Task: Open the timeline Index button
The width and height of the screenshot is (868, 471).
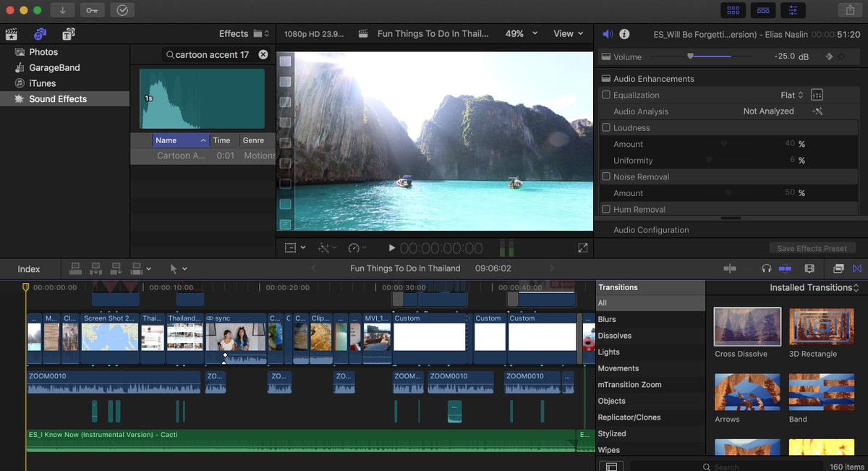Action: pos(29,268)
